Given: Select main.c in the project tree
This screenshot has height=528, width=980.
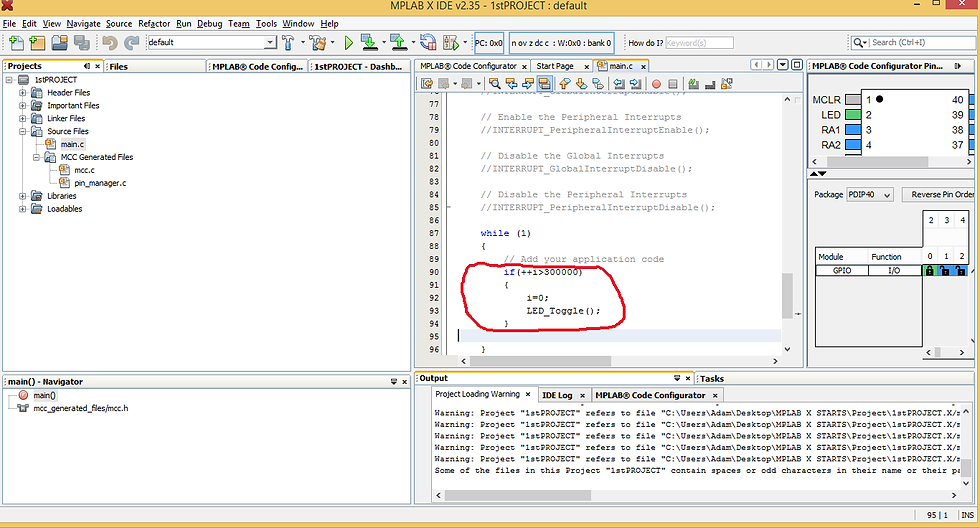Looking at the screenshot, I should click(72, 144).
